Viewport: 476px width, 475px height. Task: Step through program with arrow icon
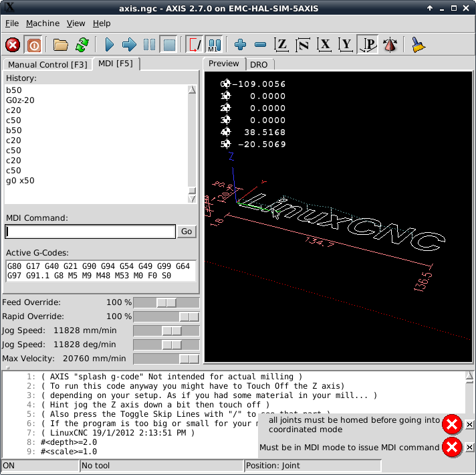[x=129, y=45]
